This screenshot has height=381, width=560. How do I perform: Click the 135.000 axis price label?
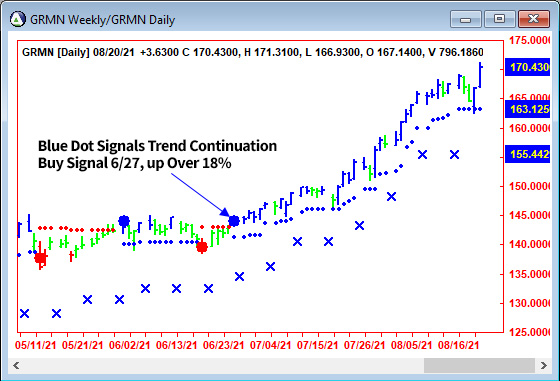(529, 274)
